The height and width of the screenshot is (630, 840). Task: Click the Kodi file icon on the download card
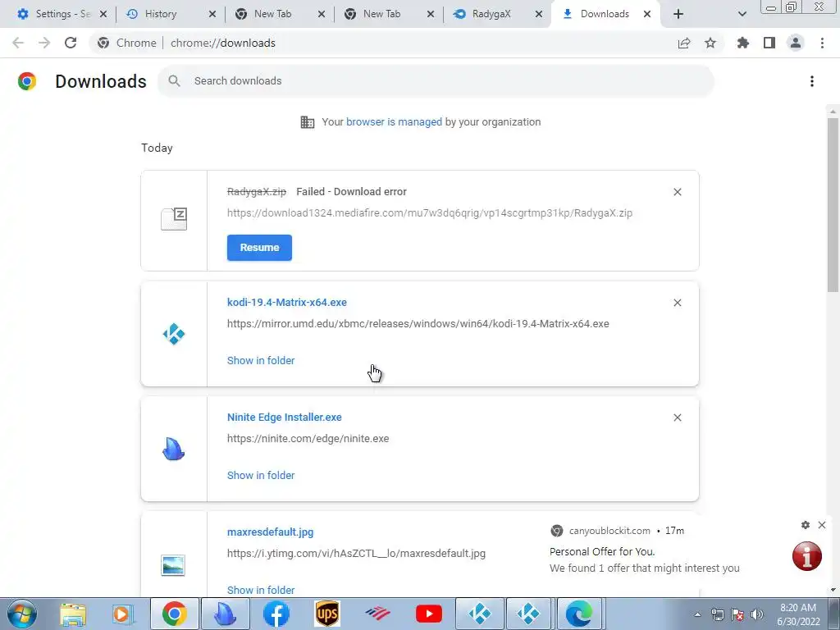click(174, 335)
